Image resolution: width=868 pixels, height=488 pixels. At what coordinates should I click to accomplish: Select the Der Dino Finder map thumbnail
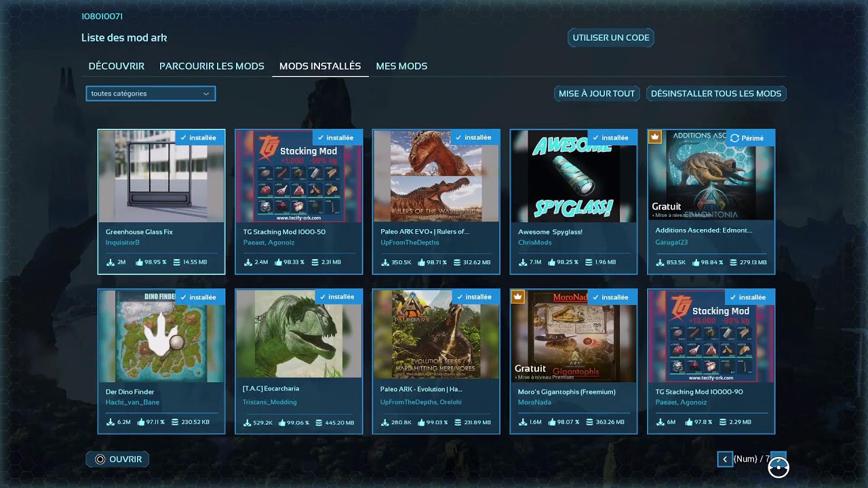161,336
